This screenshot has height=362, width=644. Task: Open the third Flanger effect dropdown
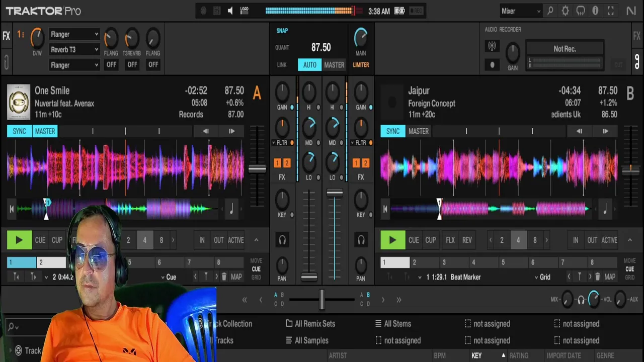tap(74, 65)
